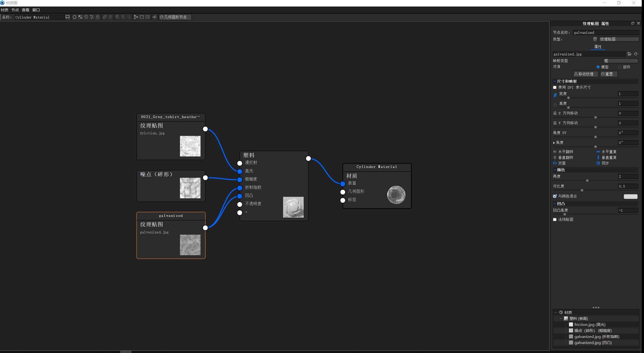This screenshot has width=644, height=353.
Task: Click the trash icon next to 类型
Action: pos(595,39)
